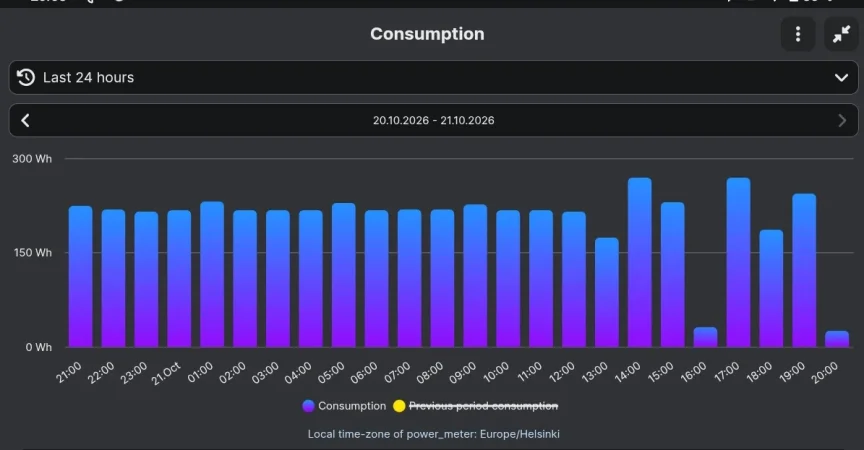Click the bar for 01:00
The image size is (864, 450).
point(212,274)
